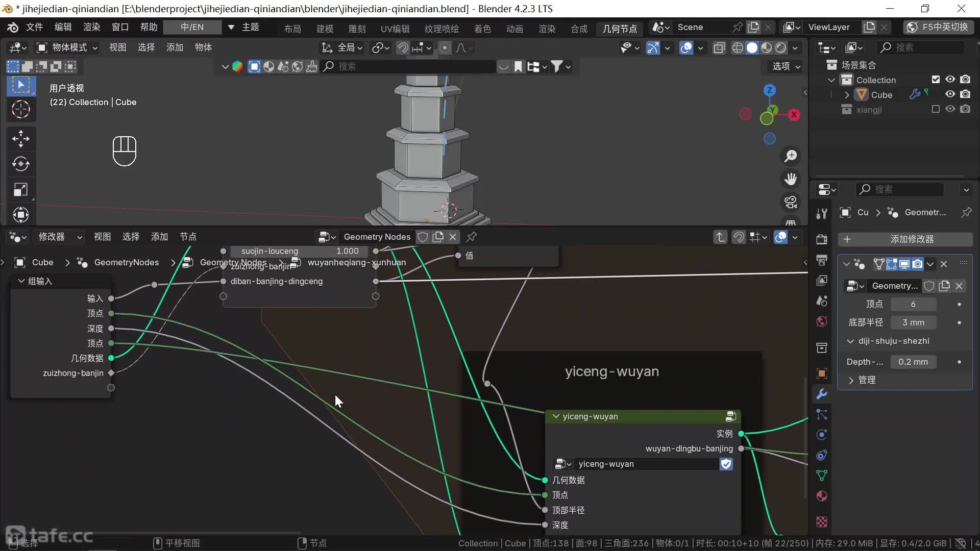This screenshot has width=980, height=551.
Task: Enable the xiangji collection checkbox
Action: [x=936, y=109]
